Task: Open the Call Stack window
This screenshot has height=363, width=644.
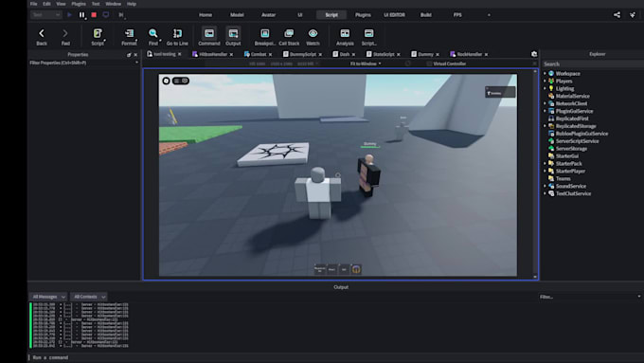Action: (289, 37)
